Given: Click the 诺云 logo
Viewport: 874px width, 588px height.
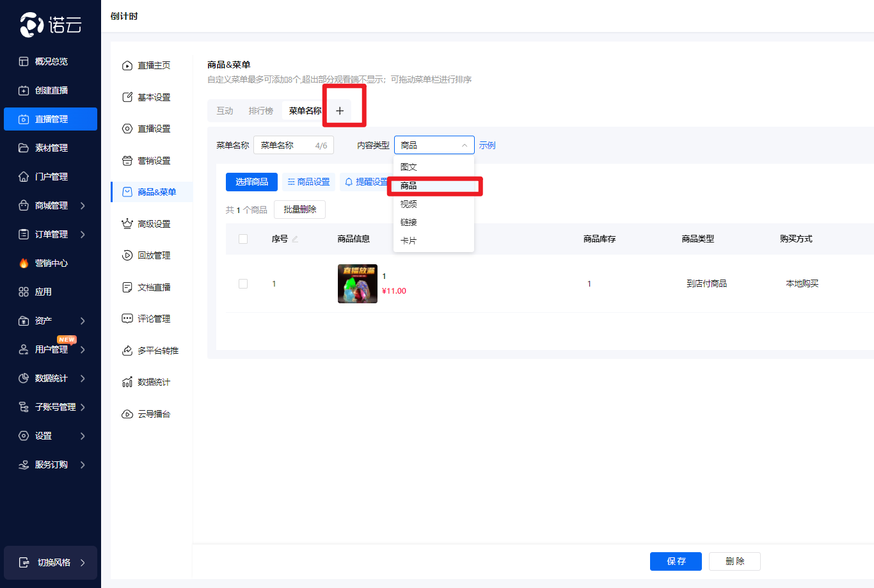Looking at the screenshot, I should (x=51, y=25).
